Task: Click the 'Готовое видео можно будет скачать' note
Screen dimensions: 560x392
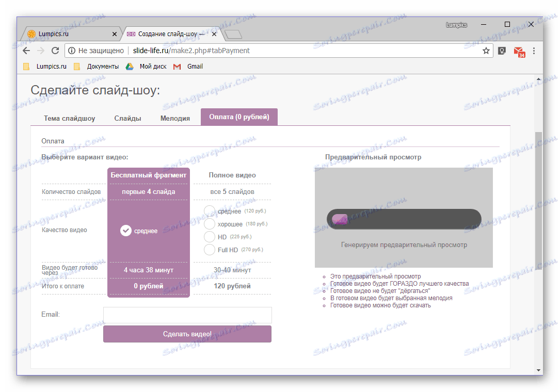Action: [380, 305]
